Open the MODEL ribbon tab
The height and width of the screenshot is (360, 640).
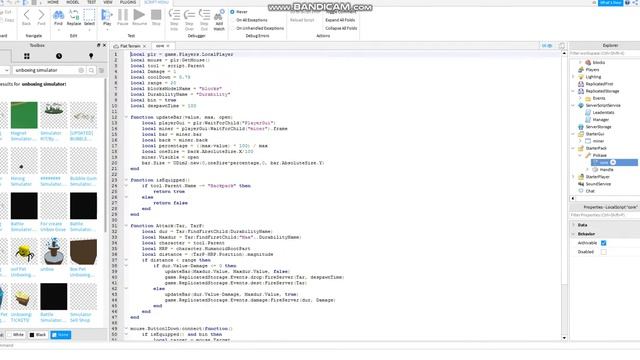[73, 2]
